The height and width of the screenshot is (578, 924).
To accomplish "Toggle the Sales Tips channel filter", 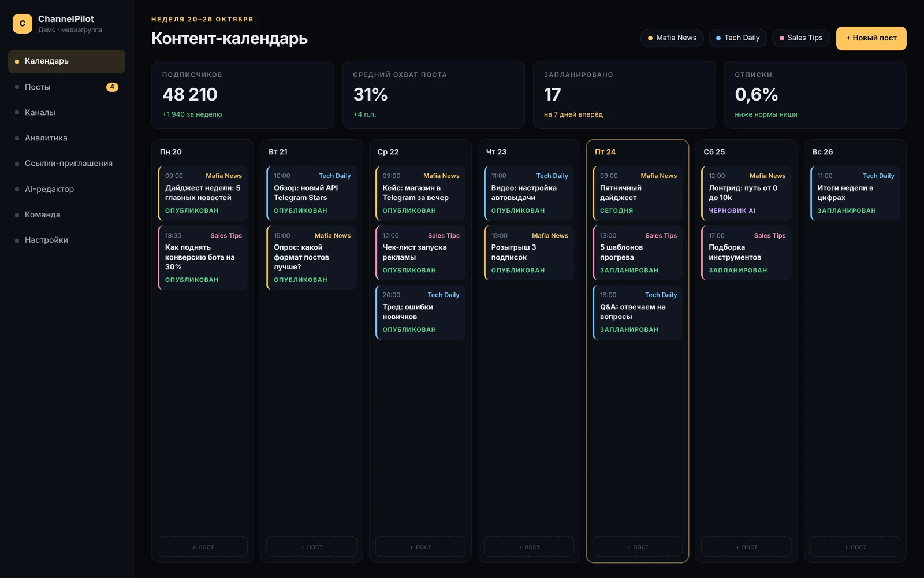I will (x=800, y=38).
